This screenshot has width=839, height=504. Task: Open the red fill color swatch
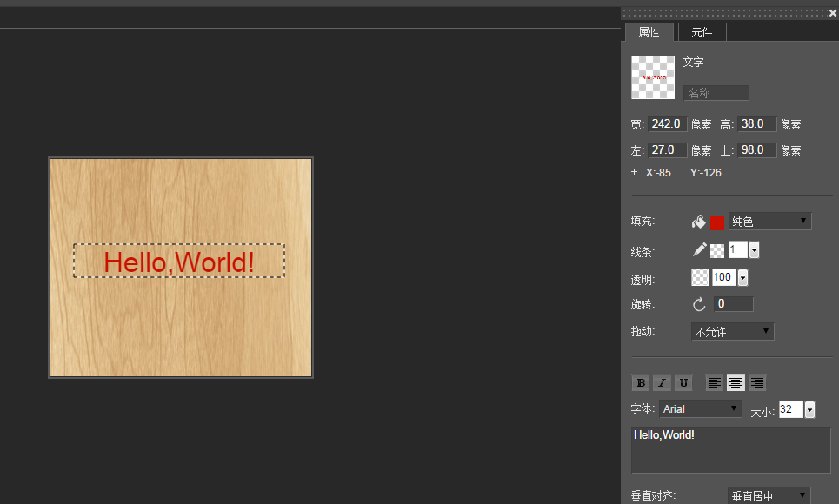pos(717,223)
